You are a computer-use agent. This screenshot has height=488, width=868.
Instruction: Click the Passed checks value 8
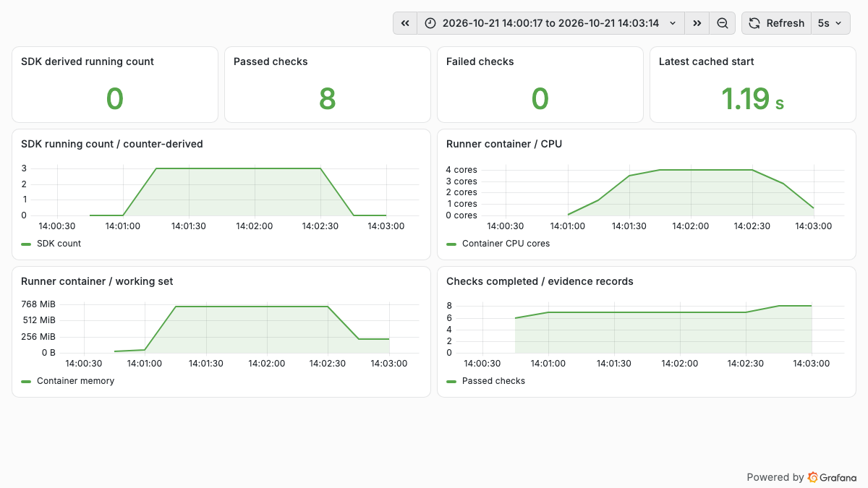pyautogui.click(x=328, y=99)
